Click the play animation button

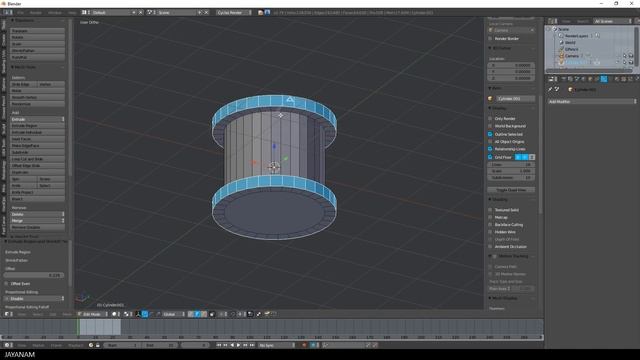pyautogui.click(x=238, y=345)
